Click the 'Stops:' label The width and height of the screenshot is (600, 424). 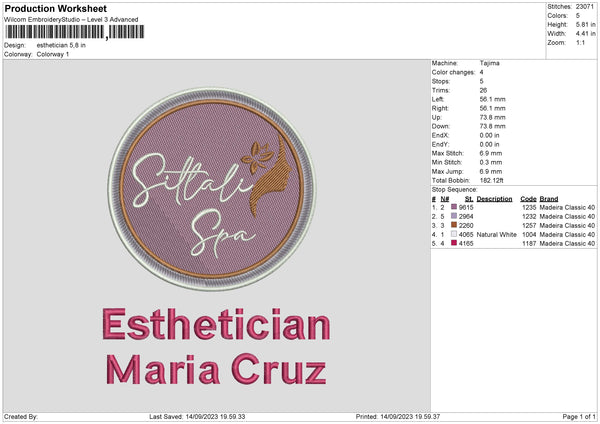click(x=440, y=81)
